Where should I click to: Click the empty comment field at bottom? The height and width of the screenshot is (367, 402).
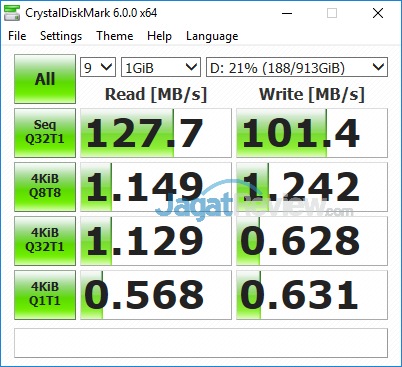(201, 343)
